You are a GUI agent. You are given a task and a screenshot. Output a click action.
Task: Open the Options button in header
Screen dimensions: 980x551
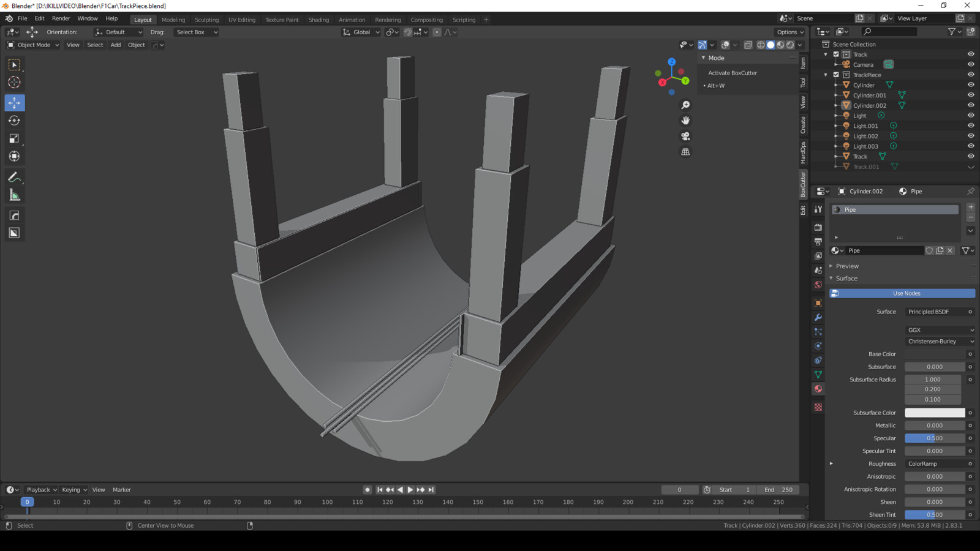point(790,32)
